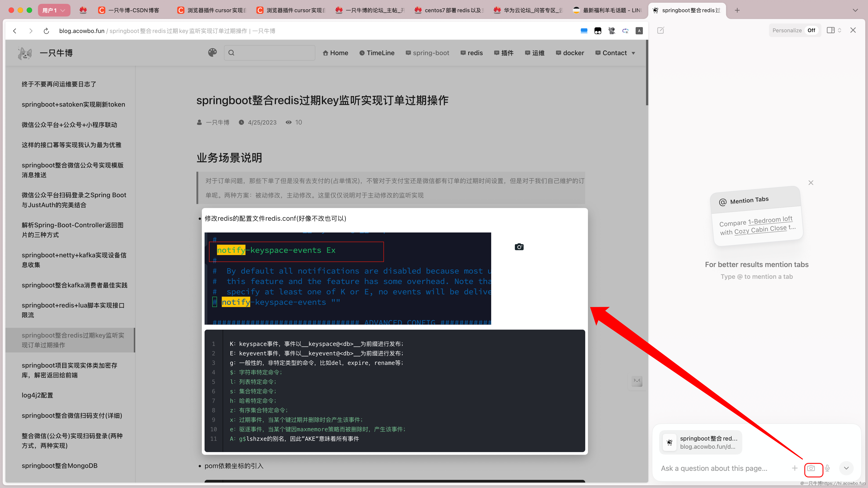868x488 pixels.
Task: Reload the page with the refresh icon
Action: [x=47, y=31]
